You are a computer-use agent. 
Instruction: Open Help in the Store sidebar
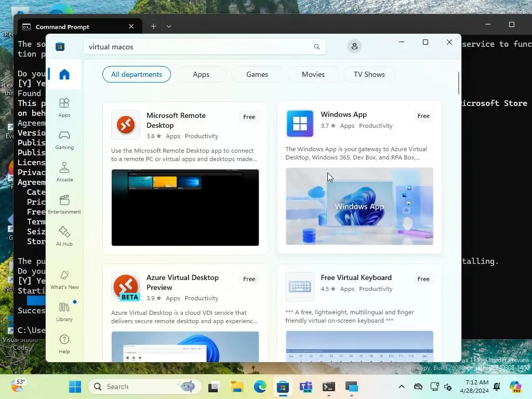[64, 344]
